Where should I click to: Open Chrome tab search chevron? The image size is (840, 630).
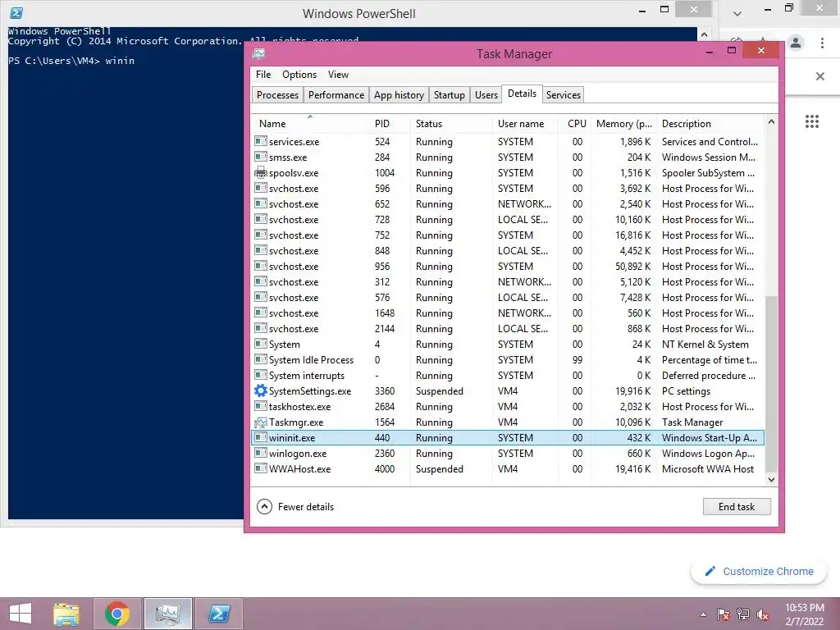[737, 13]
